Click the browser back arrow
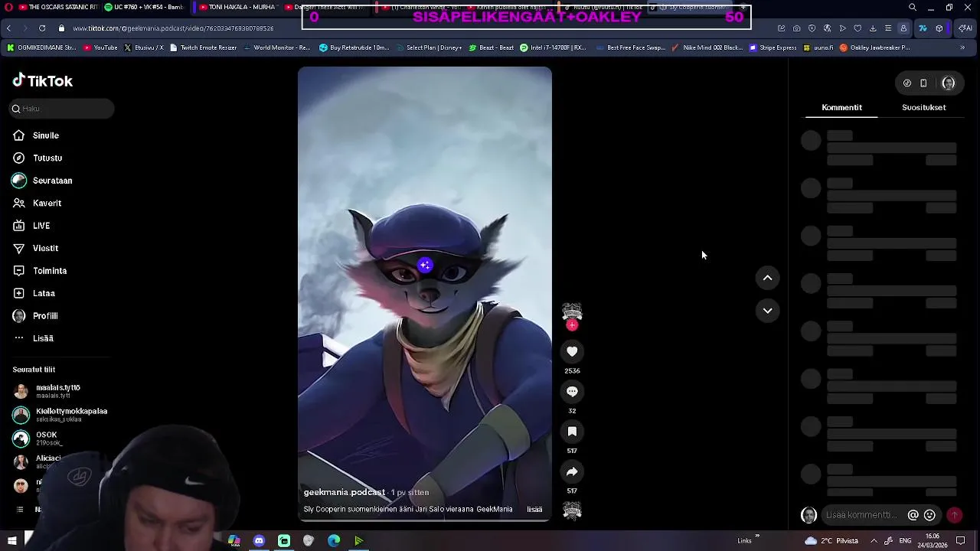The width and height of the screenshot is (980, 551). [x=8, y=28]
